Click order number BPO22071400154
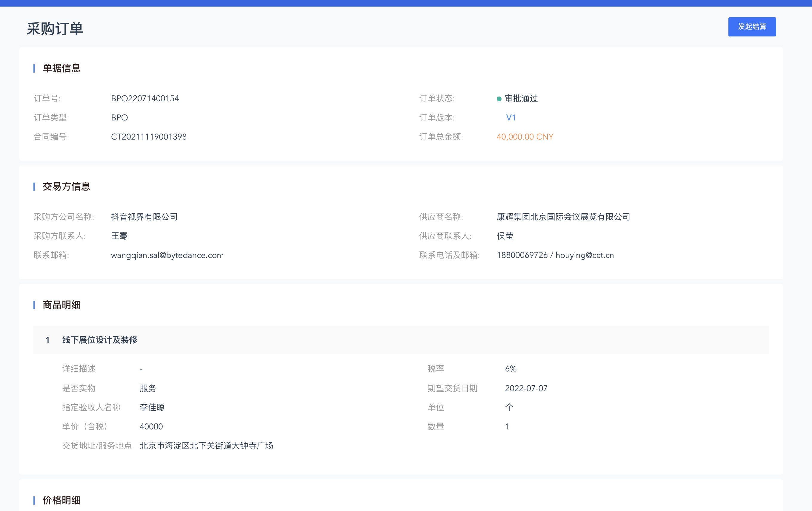This screenshot has height=511, width=812. point(145,99)
